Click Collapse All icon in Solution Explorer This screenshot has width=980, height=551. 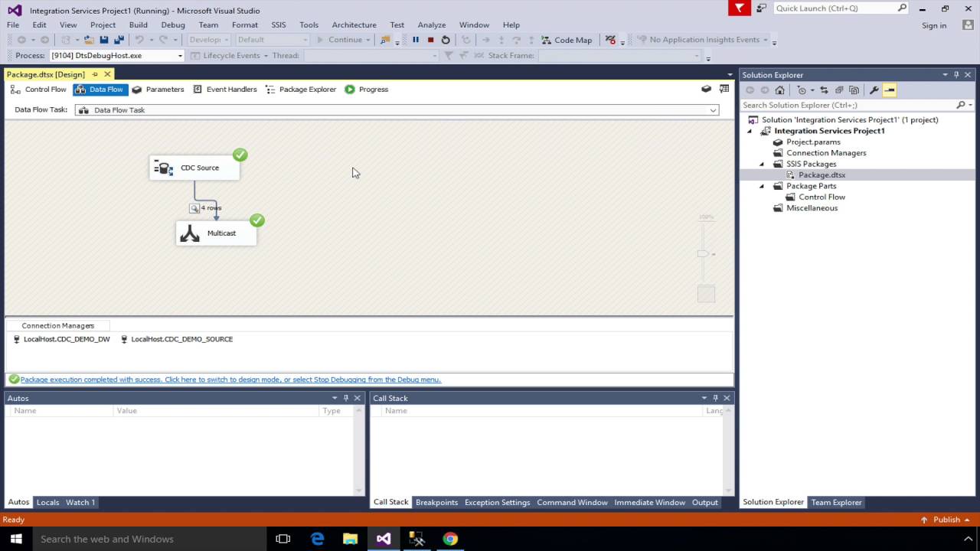[x=839, y=90]
